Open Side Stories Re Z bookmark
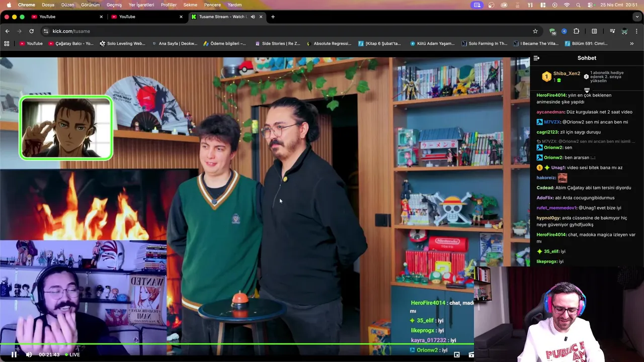Screen dimensions: 644x362 pos(277,44)
